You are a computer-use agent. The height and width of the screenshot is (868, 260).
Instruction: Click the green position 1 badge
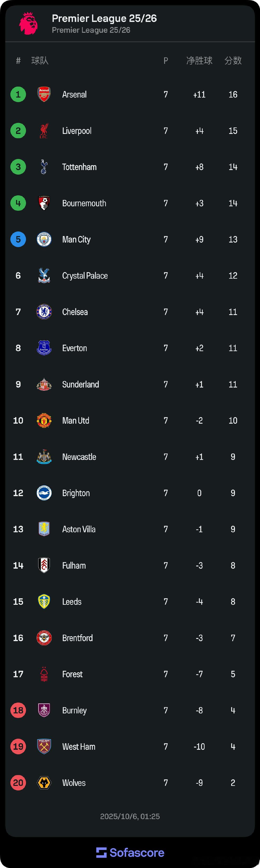[x=18, y=94]
